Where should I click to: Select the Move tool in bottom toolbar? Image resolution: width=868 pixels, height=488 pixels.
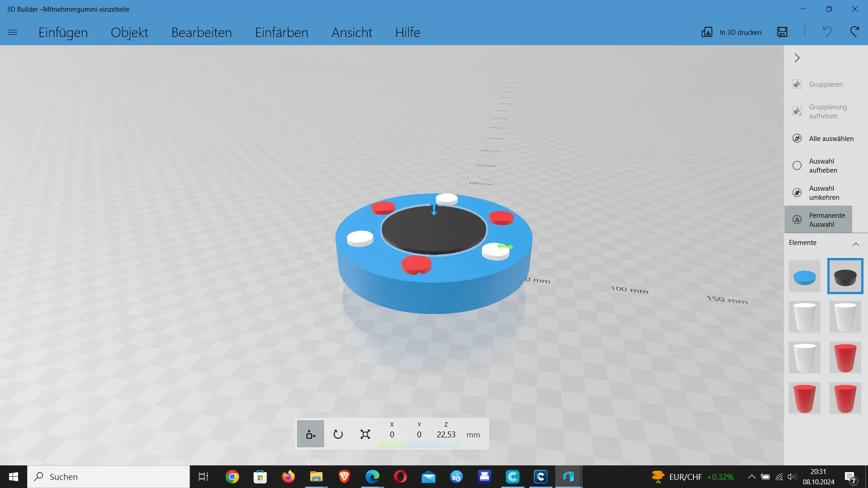pos(311,434)
